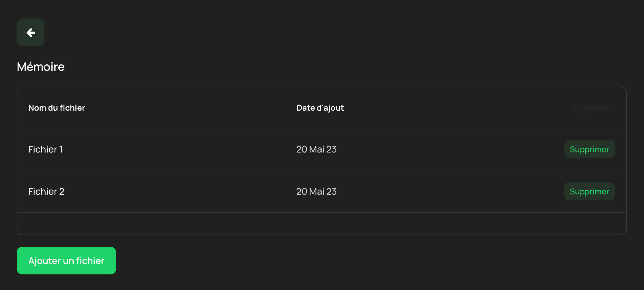Viewport: 644px width, 290px height.
Task: Click the digit 1 in Fichier 1
Action: click(61, 149)
